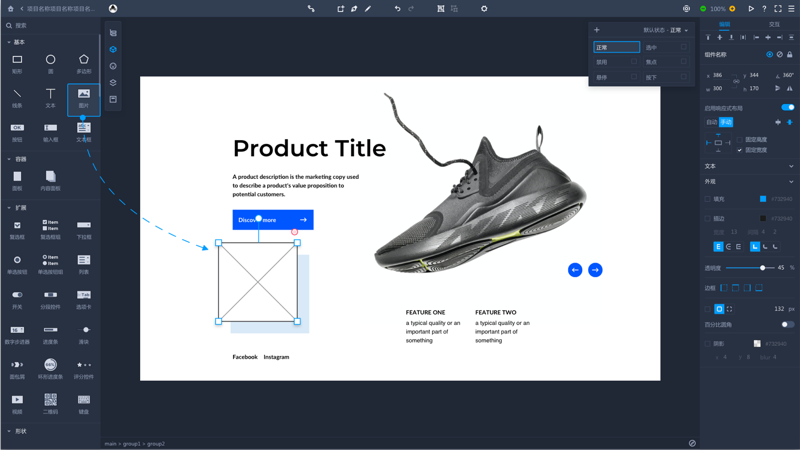Click the right arrow carousel button
This screenshot has height=450, width=800.
595,270
